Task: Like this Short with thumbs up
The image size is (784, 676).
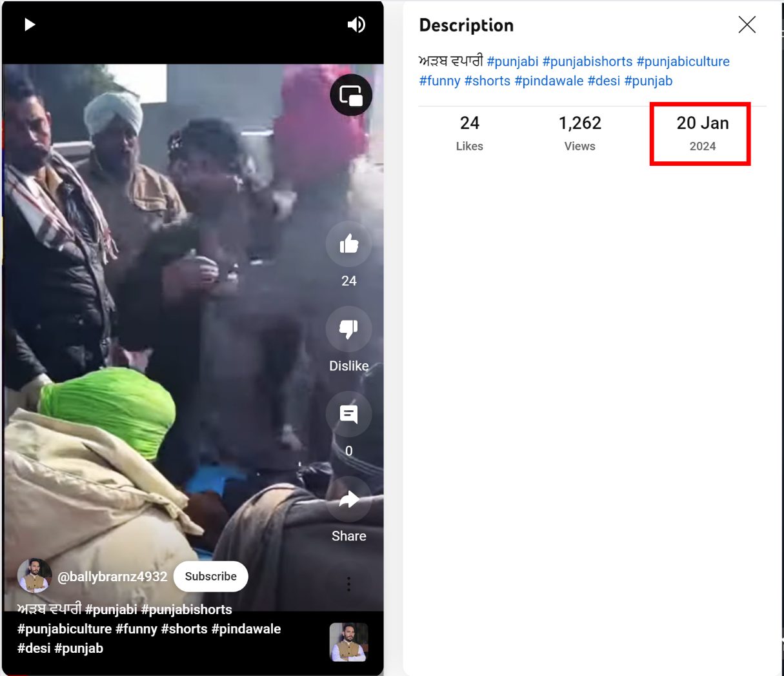Action: (349, 244)
